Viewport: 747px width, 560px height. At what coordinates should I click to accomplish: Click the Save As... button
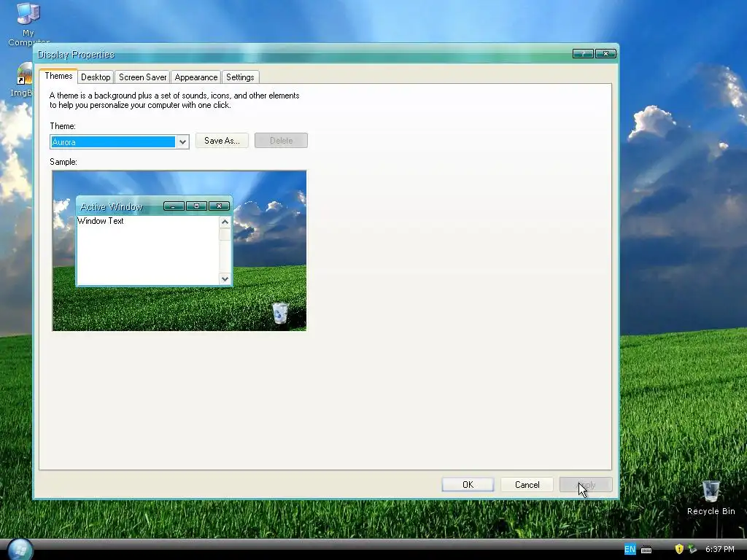[222, 141]
